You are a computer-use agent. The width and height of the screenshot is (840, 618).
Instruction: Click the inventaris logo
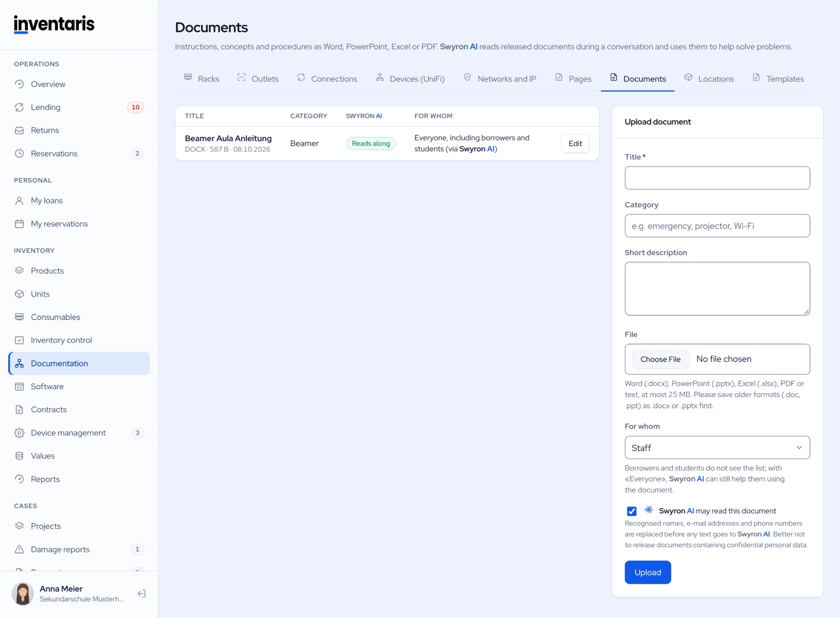tap(54, 24)
